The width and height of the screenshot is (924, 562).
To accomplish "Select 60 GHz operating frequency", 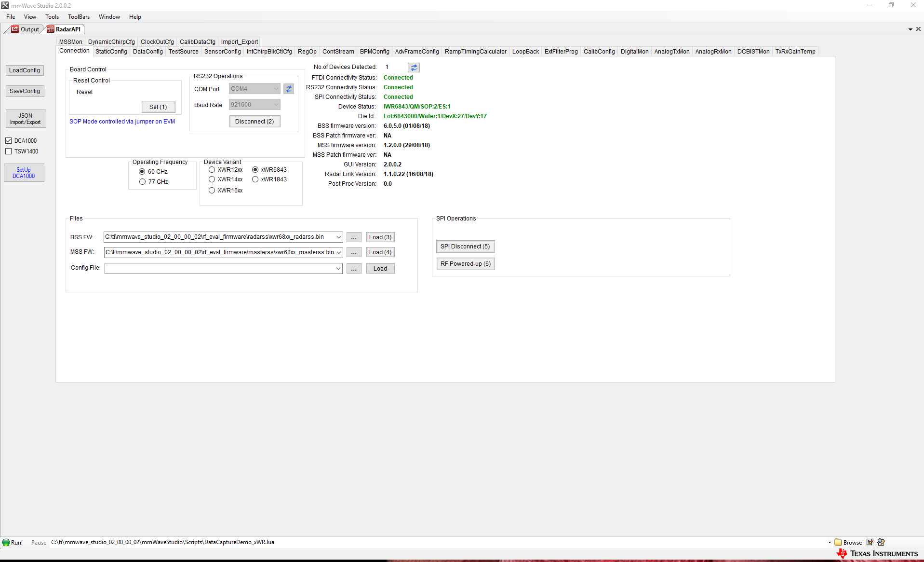I will point(142,172).
